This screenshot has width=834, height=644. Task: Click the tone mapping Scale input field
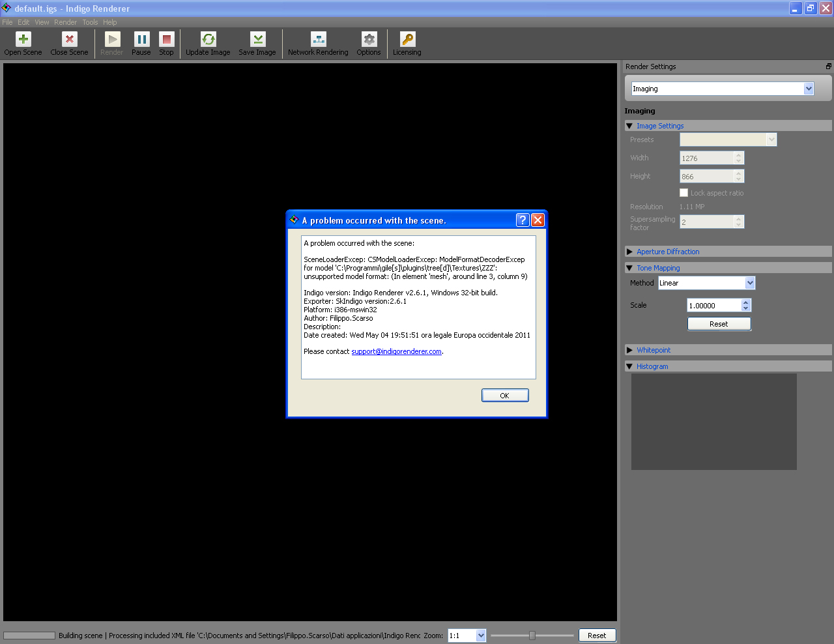pyautogui.click(x=714, y=305)
